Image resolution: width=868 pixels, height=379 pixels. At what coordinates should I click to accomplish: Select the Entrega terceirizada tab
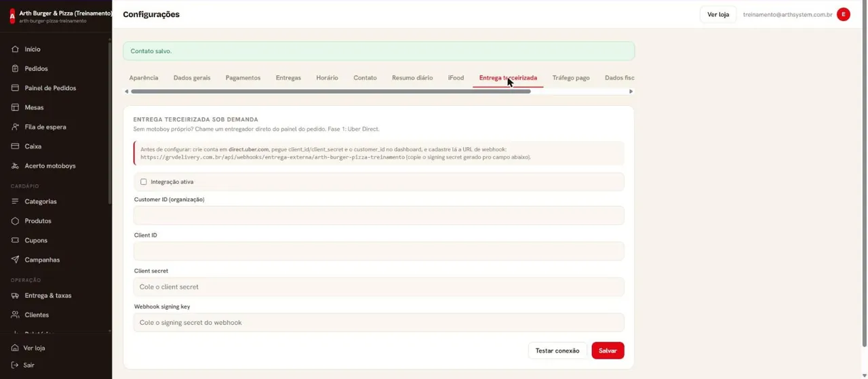point(508,78)
